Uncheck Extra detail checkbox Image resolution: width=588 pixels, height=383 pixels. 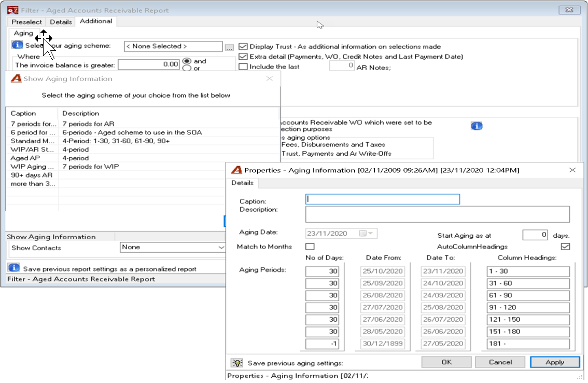[243, 57]
